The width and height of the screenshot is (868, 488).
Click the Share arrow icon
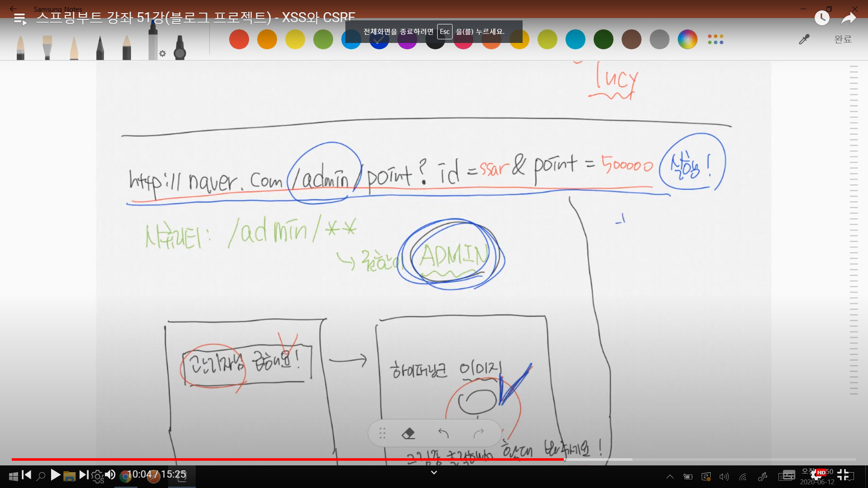pos(849,18)
